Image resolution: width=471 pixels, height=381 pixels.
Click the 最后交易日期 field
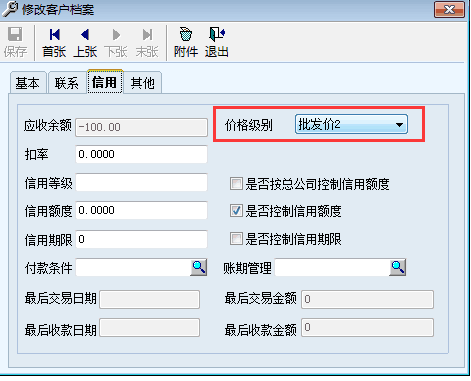click(149, 299)
